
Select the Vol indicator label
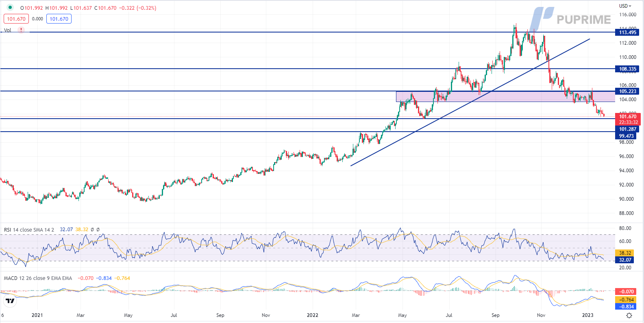click(x=7, y=30)
